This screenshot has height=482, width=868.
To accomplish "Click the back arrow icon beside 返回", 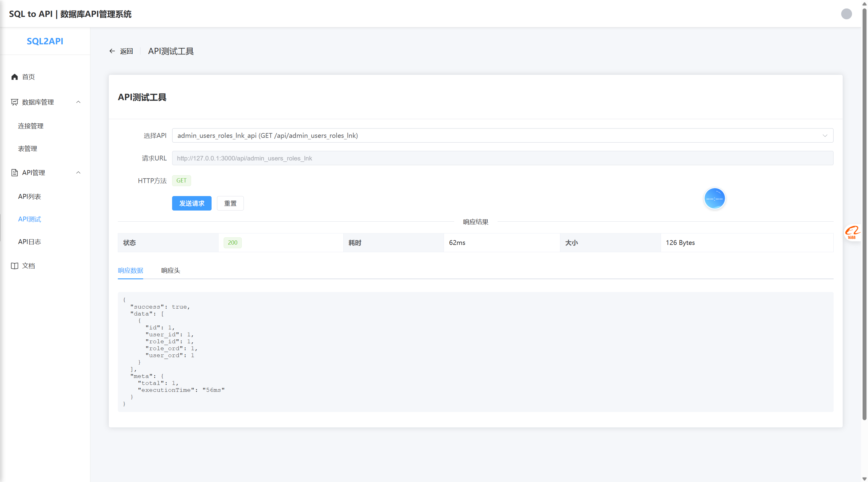I will [112, 51].
